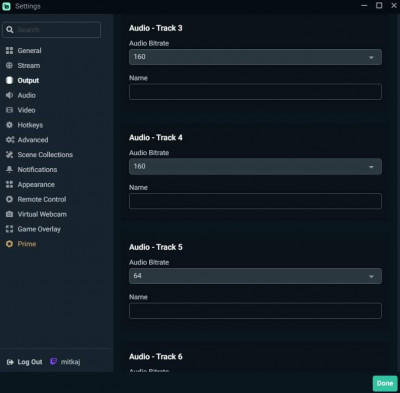Click the Twitch icon beside mitkaj
The image size is (400, 393).
point(53,361)
